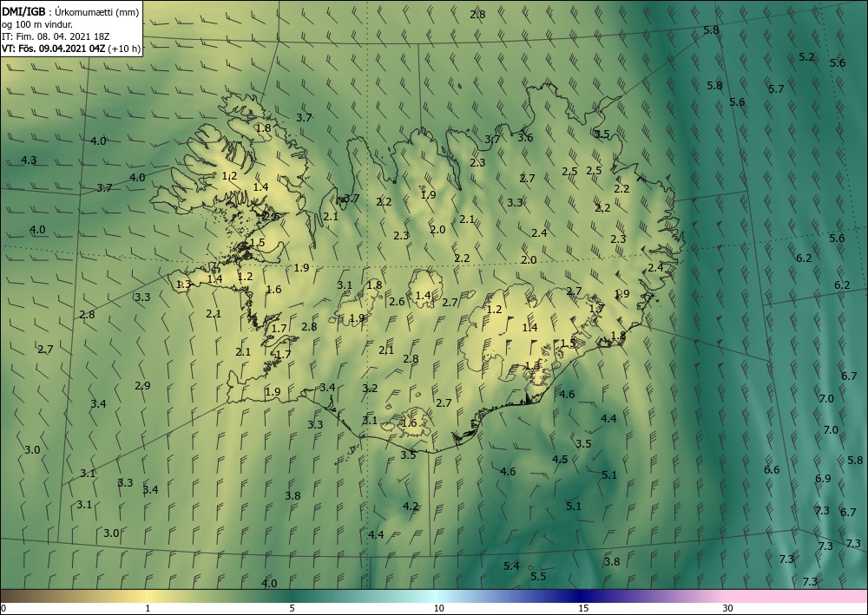The image size is (868, 615).
Task: Click the '2.9' map value
Action: click(142, 385)
